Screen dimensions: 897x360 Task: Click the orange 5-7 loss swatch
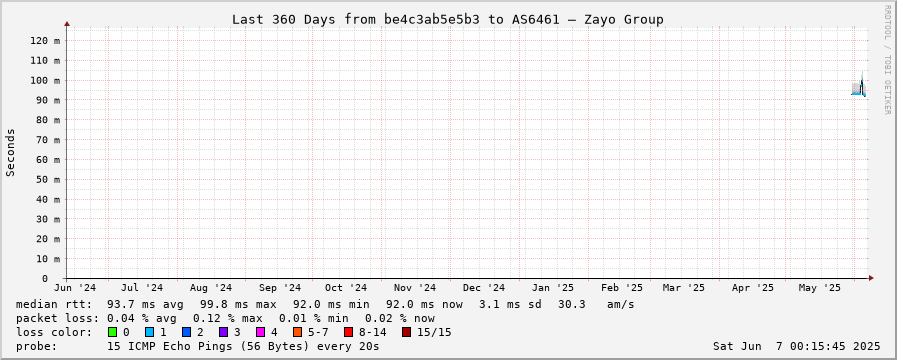coord(297,332)
